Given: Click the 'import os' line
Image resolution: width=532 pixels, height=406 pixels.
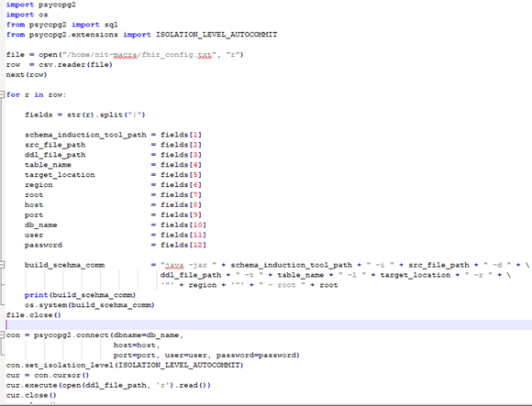Looking at the screenshot, I should [28, 15].
